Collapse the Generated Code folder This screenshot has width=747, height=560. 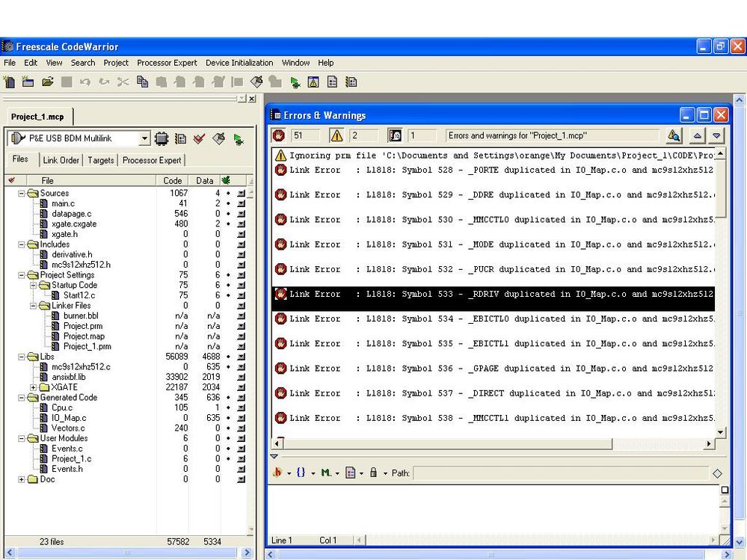[22, 398]
